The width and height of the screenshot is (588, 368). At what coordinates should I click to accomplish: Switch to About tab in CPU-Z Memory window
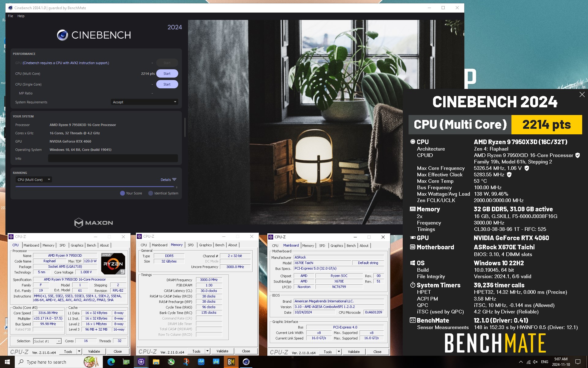click(x=233, y=245)
